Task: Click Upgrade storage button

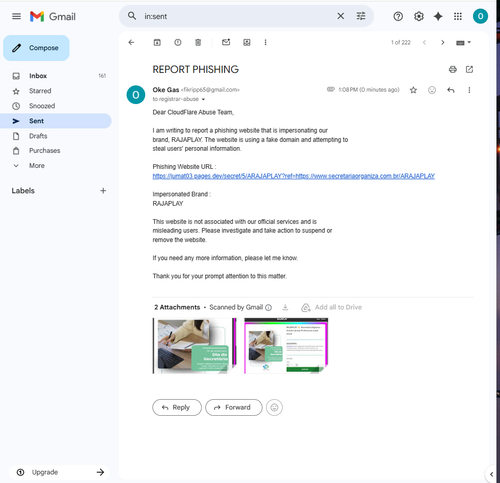Action: (x=59, y=472)
